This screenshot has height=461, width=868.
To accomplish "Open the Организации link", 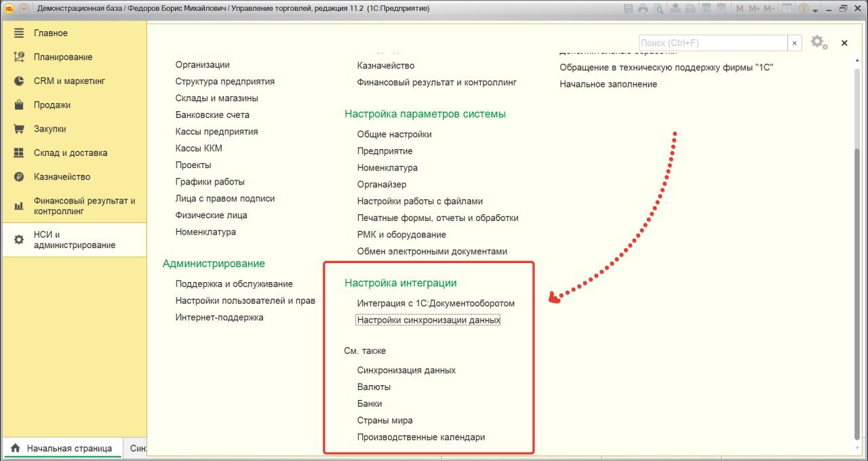I will coord(202,64).
